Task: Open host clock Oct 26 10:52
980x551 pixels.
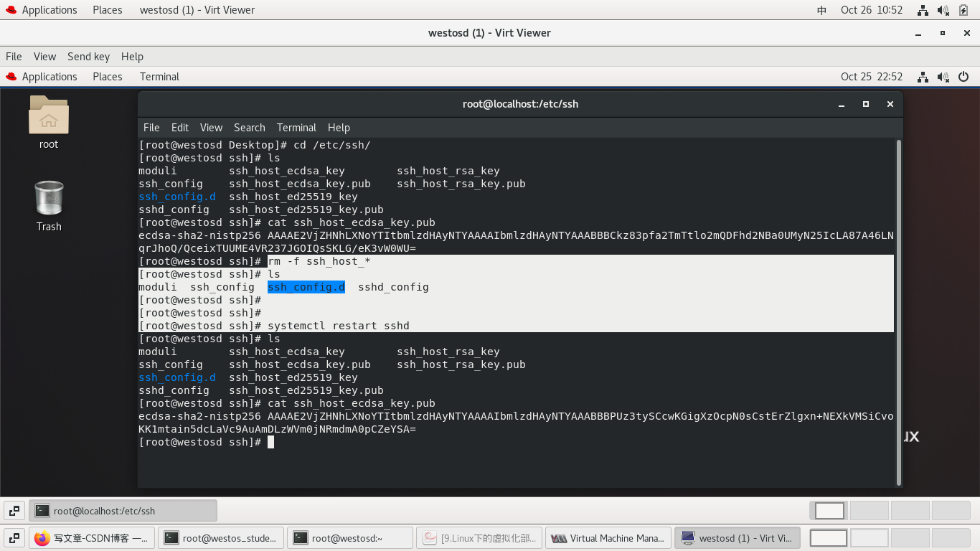Action: point(872,10)
